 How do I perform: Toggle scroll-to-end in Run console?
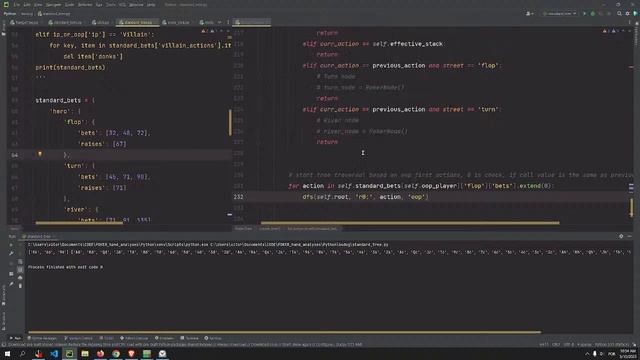(x=20, y=270)
